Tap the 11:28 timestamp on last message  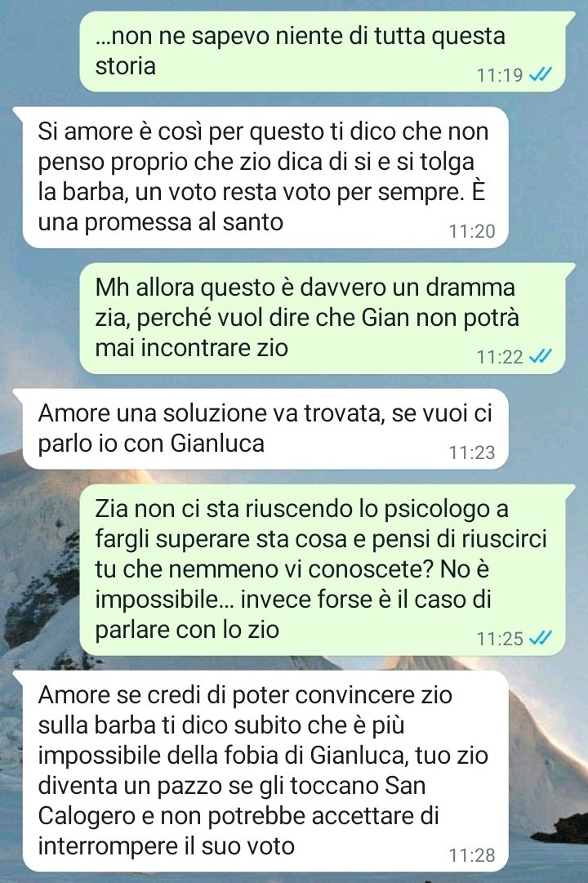coord(472,855)
